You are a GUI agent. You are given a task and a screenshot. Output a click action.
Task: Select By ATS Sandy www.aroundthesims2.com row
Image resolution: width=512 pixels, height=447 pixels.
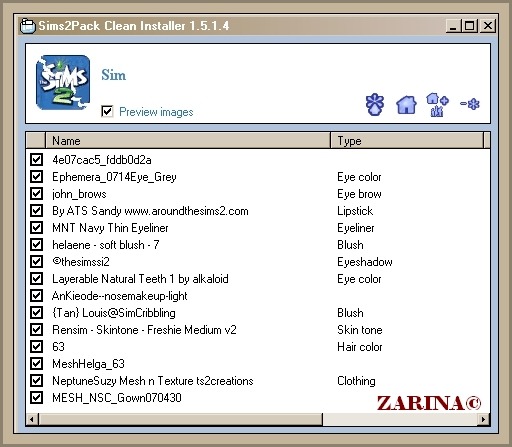(x=150, y=211)
